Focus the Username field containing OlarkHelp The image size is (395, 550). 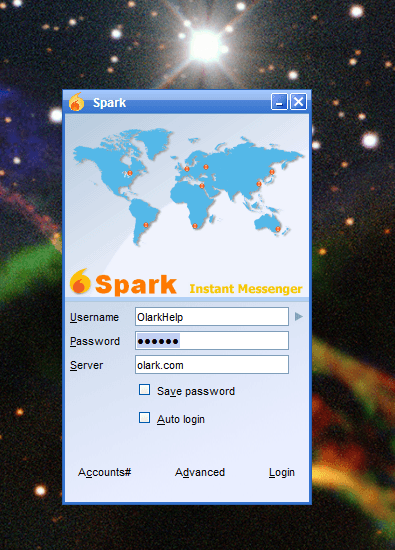(x=212, y=317)
